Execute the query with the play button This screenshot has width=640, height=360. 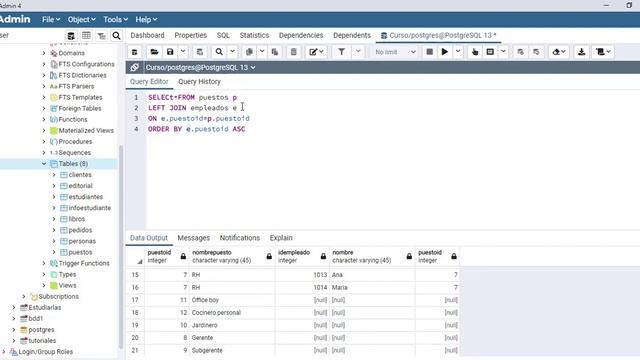coord(445,52)
